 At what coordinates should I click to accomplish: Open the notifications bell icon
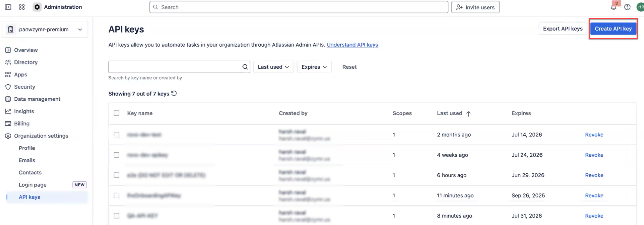tap(613, 7)
